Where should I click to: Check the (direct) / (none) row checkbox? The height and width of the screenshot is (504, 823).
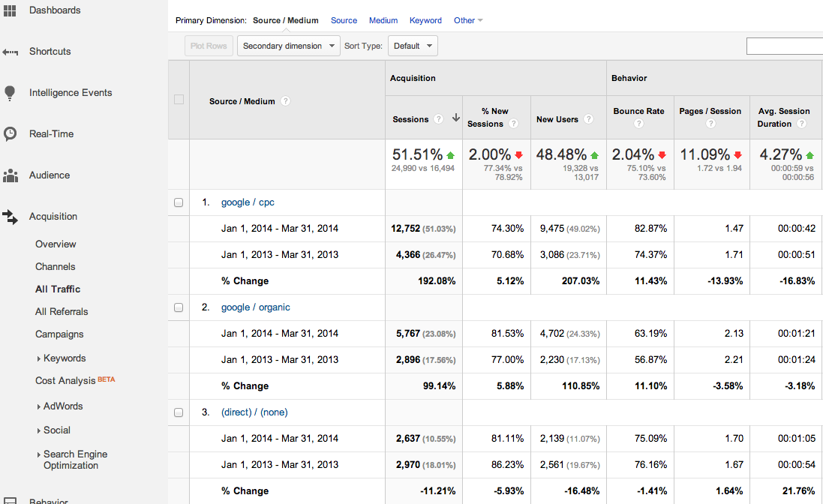tap(178, 412)
